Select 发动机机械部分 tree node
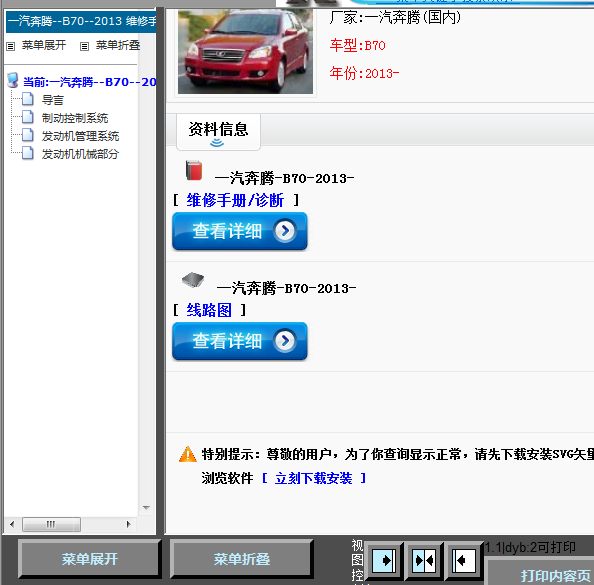Screen dimensions: 594x585 (80, 155)
